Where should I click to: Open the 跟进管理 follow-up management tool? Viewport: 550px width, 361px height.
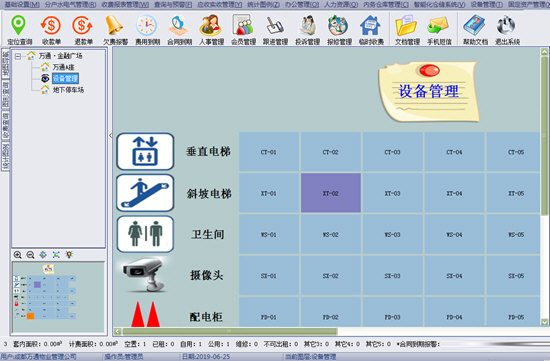275,30
